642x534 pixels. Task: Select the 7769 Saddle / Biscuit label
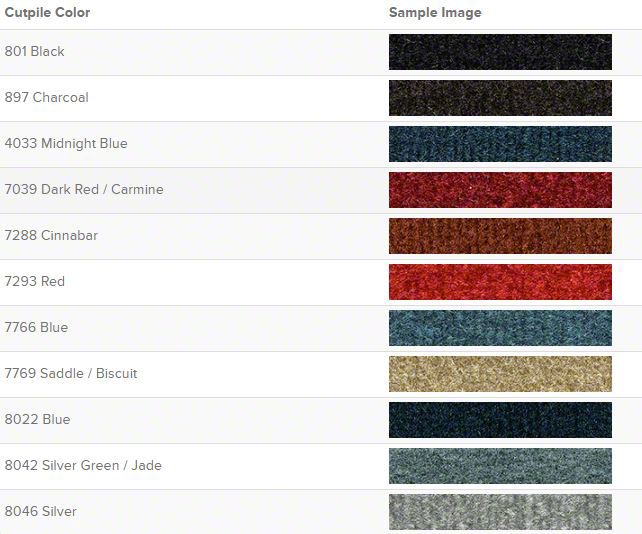point(71,373)
